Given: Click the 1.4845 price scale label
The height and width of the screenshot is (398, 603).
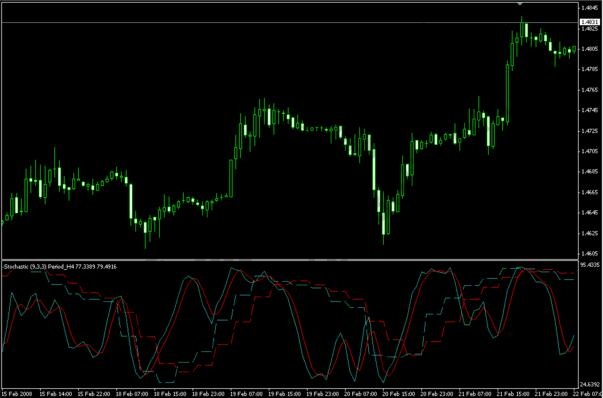Looking at the screenshot, I should [590, 8].
